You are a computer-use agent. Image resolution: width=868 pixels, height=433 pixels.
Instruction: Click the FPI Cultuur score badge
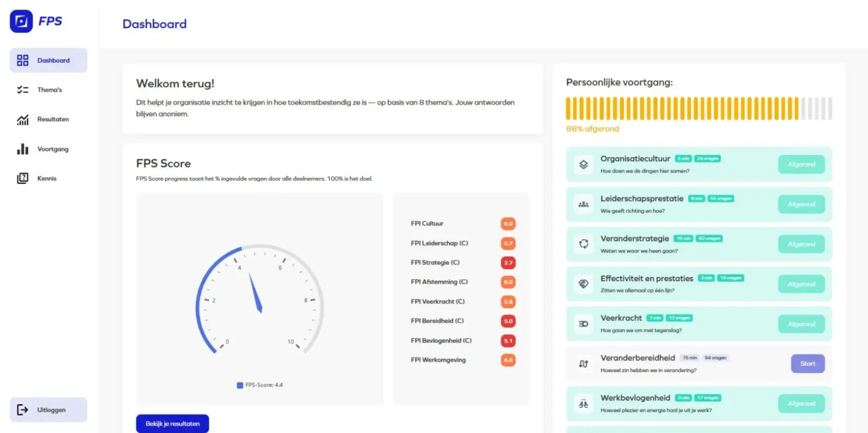(x=508, y=224)
